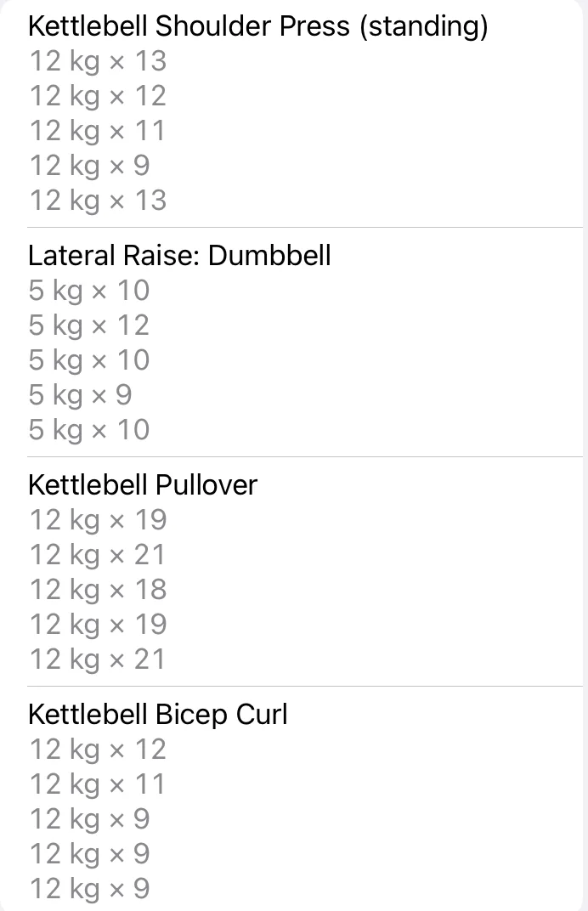588x911 pixels.
Task: Tap the Shoulder Press 12 kg × 9 set
Action: [89, 166]
